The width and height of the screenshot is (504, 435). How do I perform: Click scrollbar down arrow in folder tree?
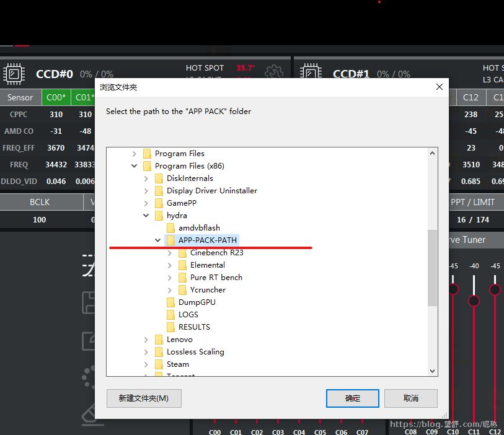point(433,371)
